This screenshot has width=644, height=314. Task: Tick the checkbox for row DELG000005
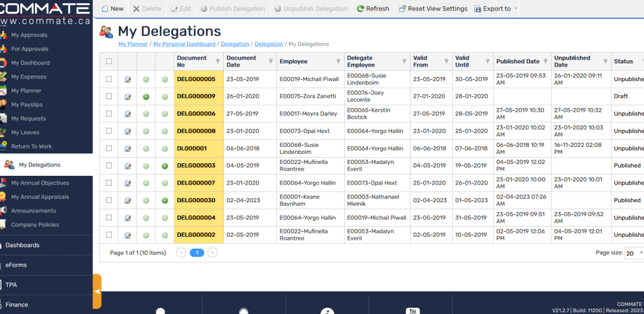(109, 79)
